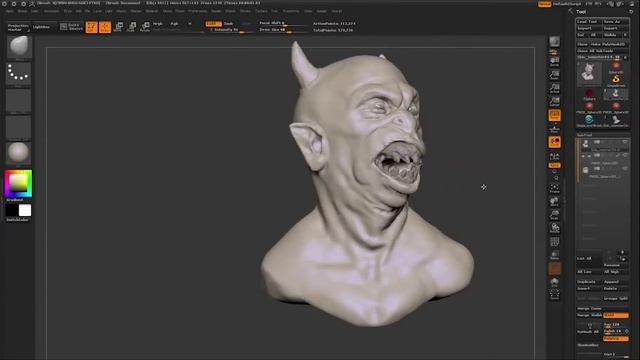Open the current brush thumbnail picker
The height and width of the screenshot is (360, 640).
tap(19, 47)
